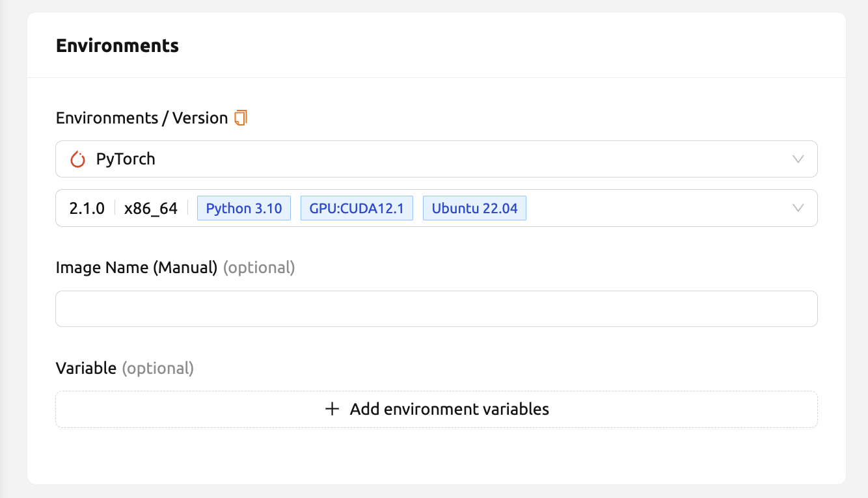Viewport: 868px width, 498px height.
Task: Open the version dropdown via its chevron arrow
Action: click(x=798, y=208)
